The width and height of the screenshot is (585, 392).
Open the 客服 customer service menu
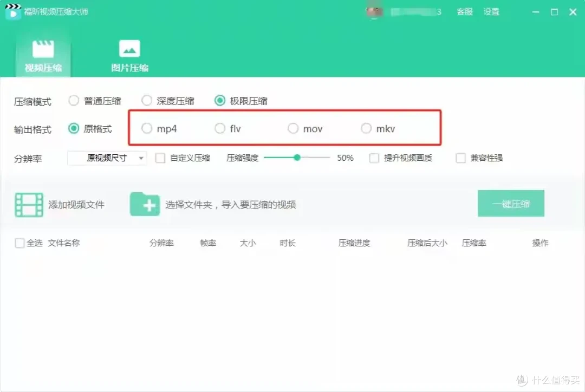tap(465, 12)
